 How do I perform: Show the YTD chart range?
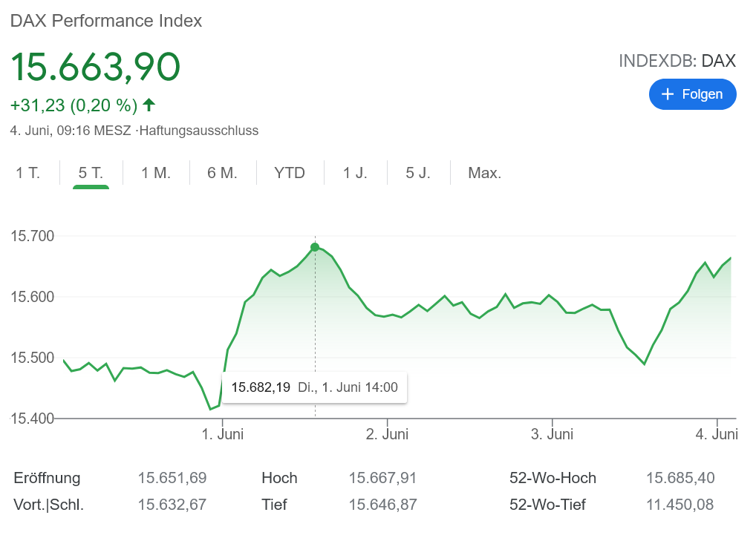tap(290, 173)
